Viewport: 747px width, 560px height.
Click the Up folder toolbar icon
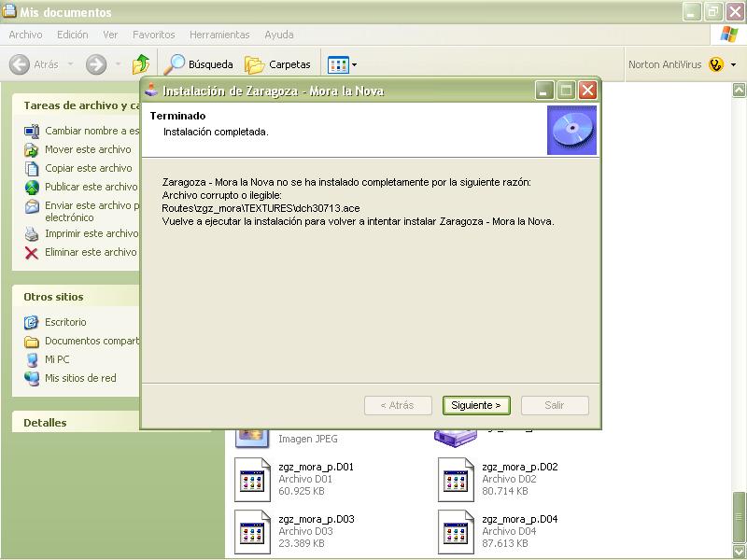(141, 64)
